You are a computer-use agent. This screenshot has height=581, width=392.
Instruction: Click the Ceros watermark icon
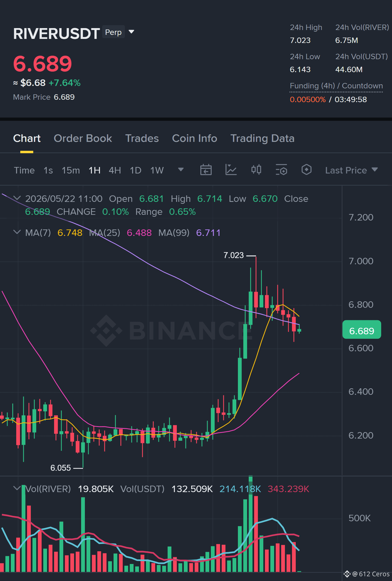coord(347,574)
